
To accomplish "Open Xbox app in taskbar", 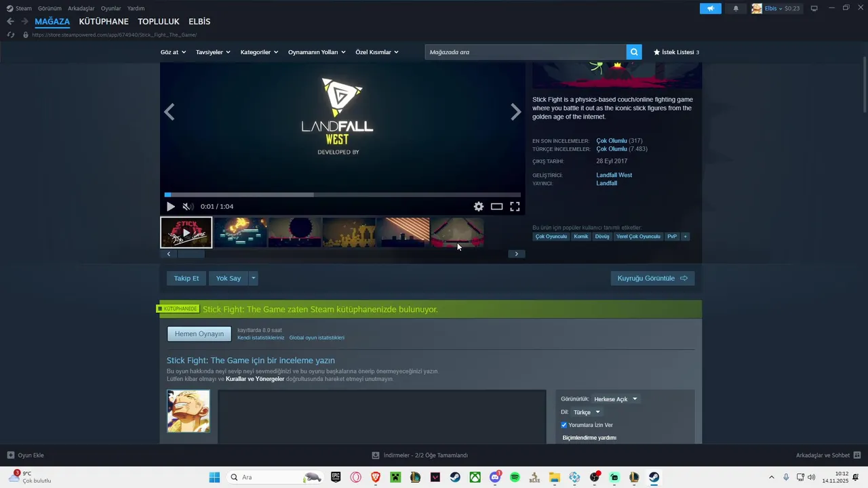I will pyautogui.click(x=475, y=477).
